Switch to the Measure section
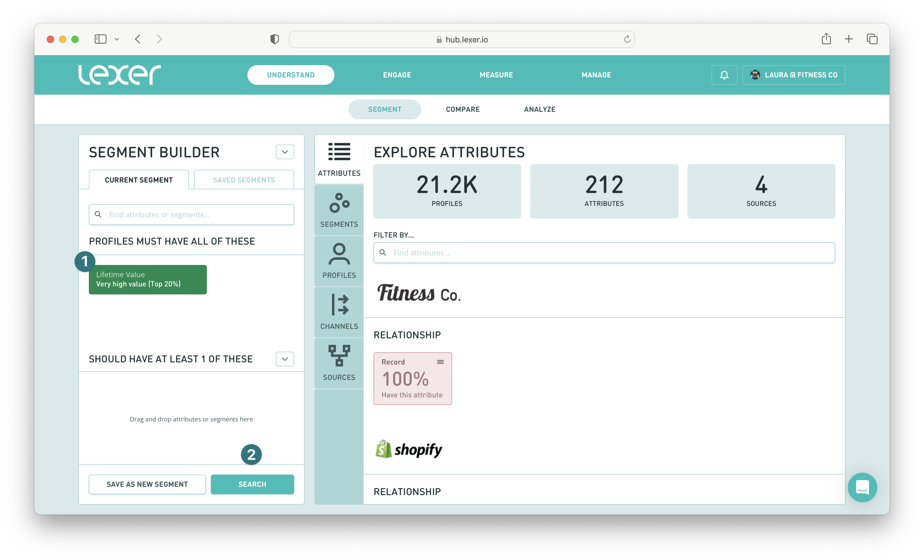The width and height of the screenshot is (924, 560). tap(496, 75)
